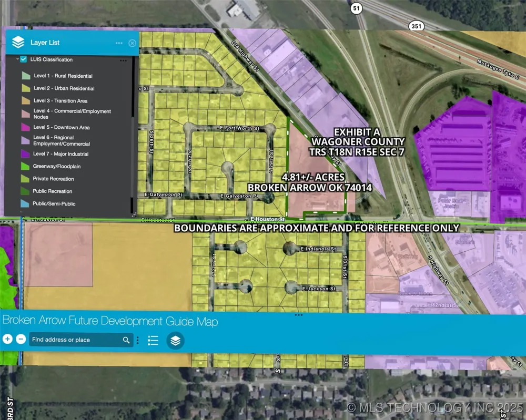Zoom in with the plus button
526x420 pixels.
(x=7, y=339)
